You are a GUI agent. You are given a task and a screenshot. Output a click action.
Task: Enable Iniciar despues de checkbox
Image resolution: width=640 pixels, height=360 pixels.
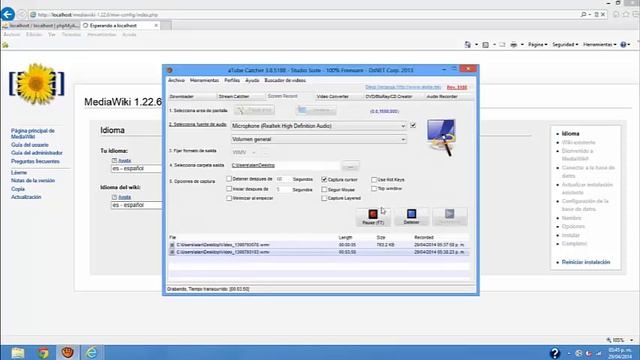click(x=229, y=189)
